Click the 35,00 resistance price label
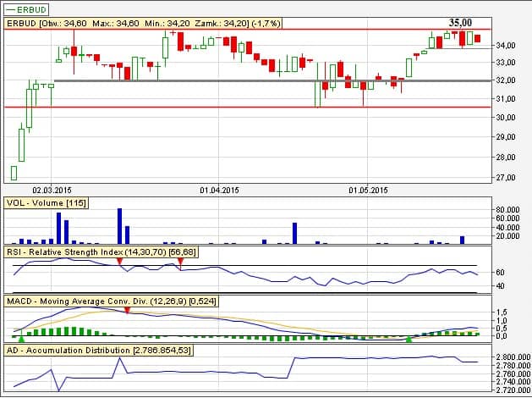Screen dimensions: 532x398 pyautogui.click(x=460, y=23)
